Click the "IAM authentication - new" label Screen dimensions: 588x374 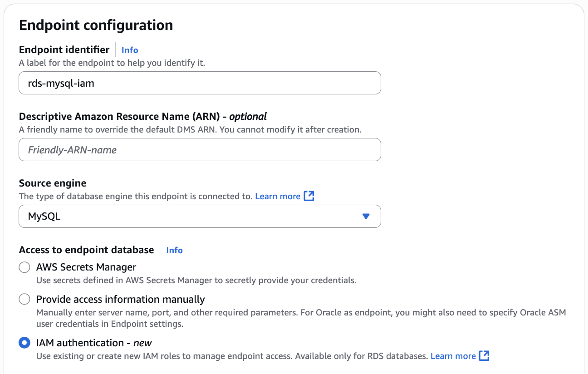click(x=94, y=343)
